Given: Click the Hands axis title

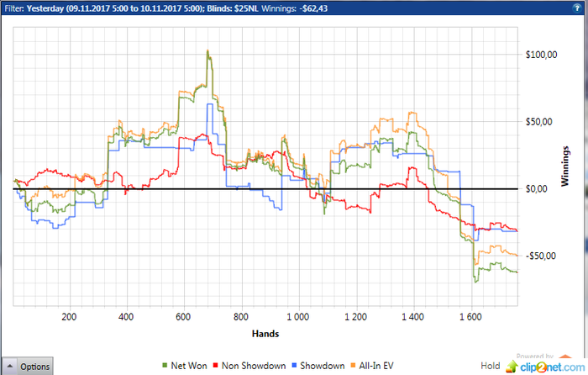Looking at the screenshot, I should (x=265, y=334).
